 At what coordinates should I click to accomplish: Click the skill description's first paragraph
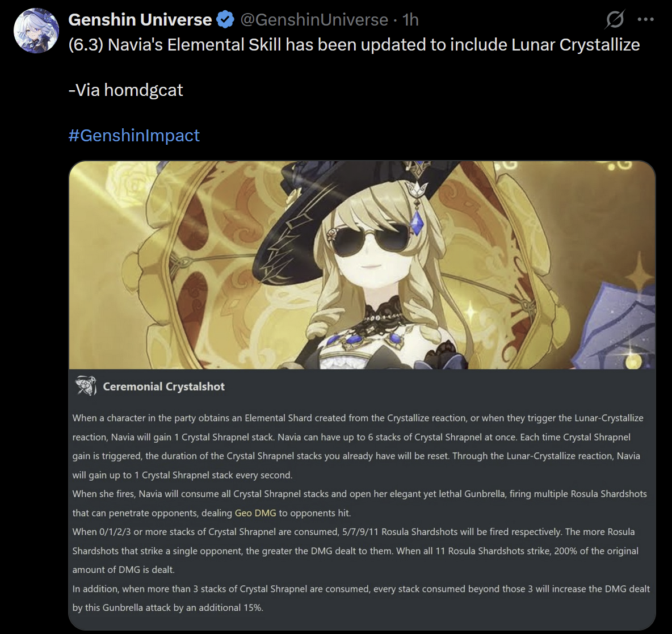pos(358,447)
